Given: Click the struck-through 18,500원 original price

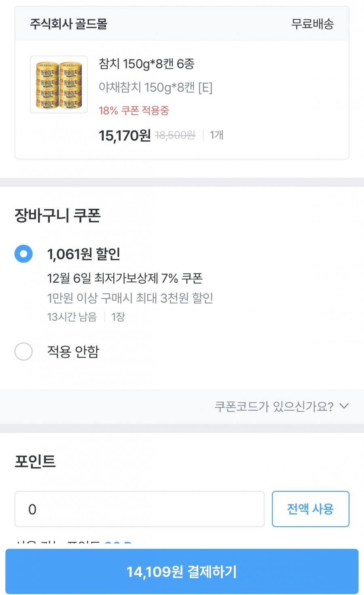Looking at the screenshot, I should (175, 136).
